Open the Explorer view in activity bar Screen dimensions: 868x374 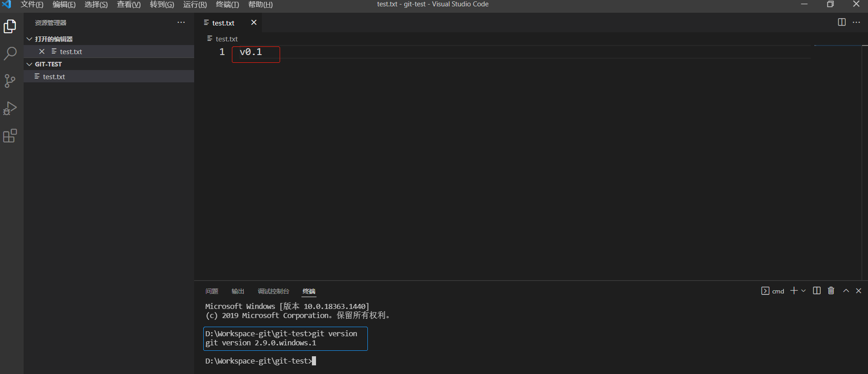coord(10,26)
